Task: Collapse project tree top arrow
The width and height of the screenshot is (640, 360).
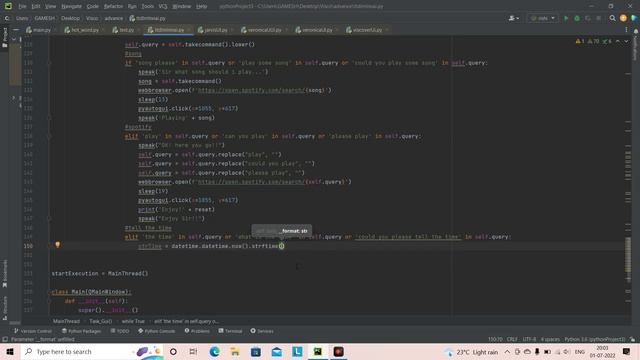Action: pos(13,39)
